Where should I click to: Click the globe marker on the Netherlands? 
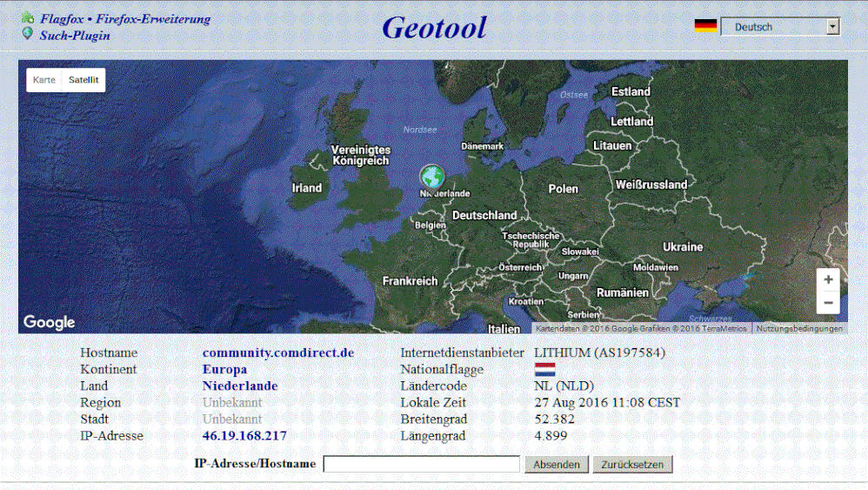click(x=431, y=177)
